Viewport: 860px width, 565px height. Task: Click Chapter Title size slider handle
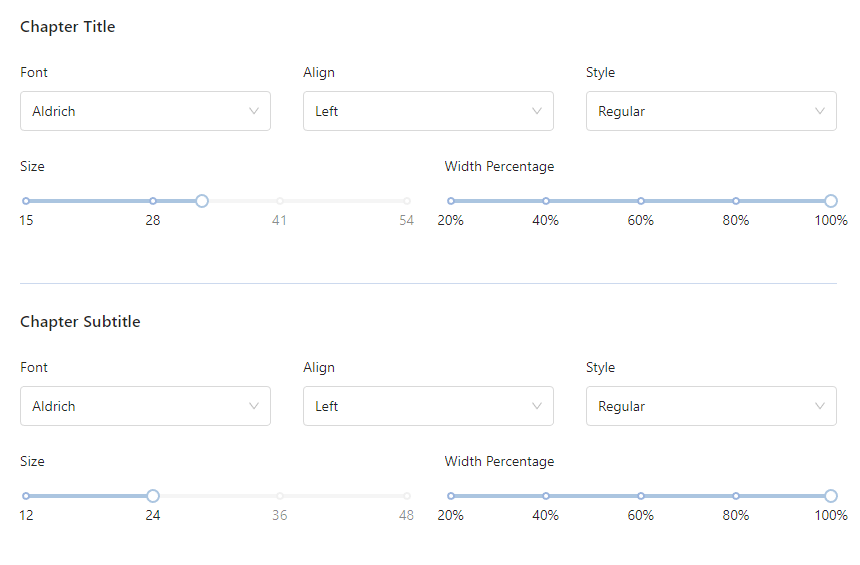pyautogui.click(x=202, y=201)
